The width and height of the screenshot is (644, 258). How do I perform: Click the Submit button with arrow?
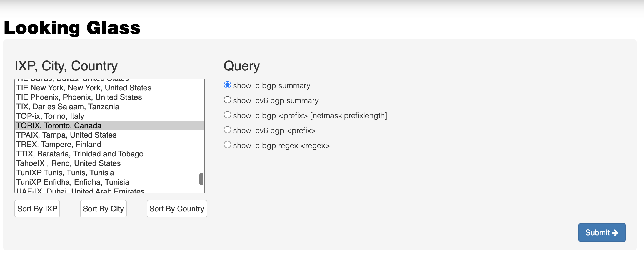click(x=601, y=232)
